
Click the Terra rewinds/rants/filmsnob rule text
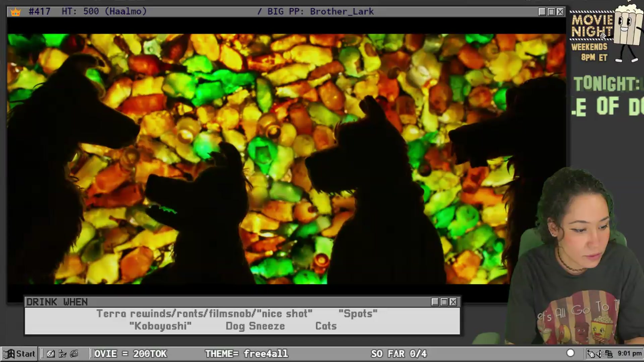(204, 314)
